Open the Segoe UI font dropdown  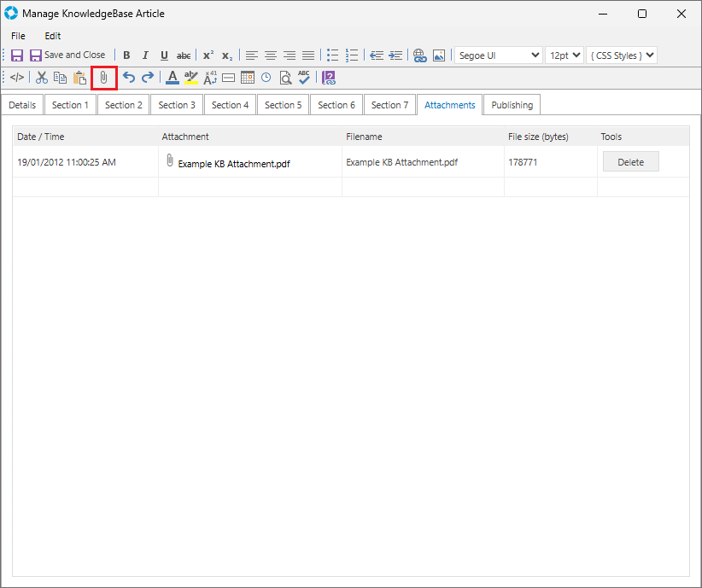click(499, 55)
